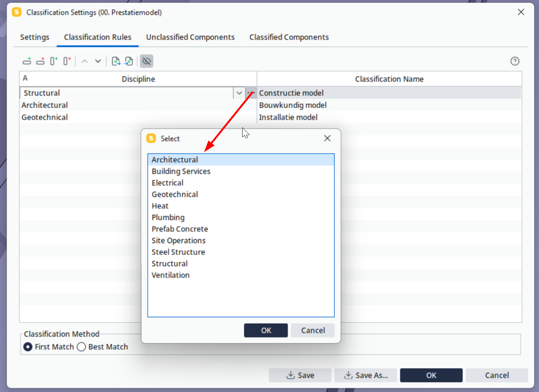Select the Best Match radio button
Image resolution: width=539 pixels, height=392 pixels.
[81, 347]
